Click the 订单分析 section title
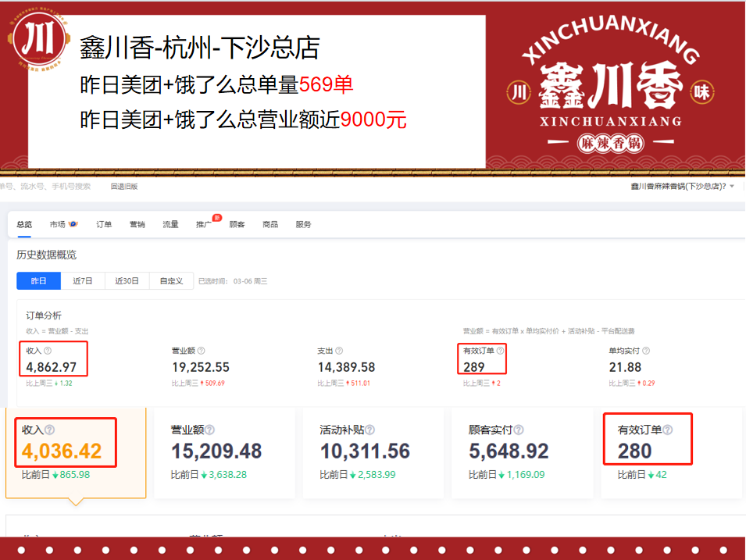 (x=44, y=316)
